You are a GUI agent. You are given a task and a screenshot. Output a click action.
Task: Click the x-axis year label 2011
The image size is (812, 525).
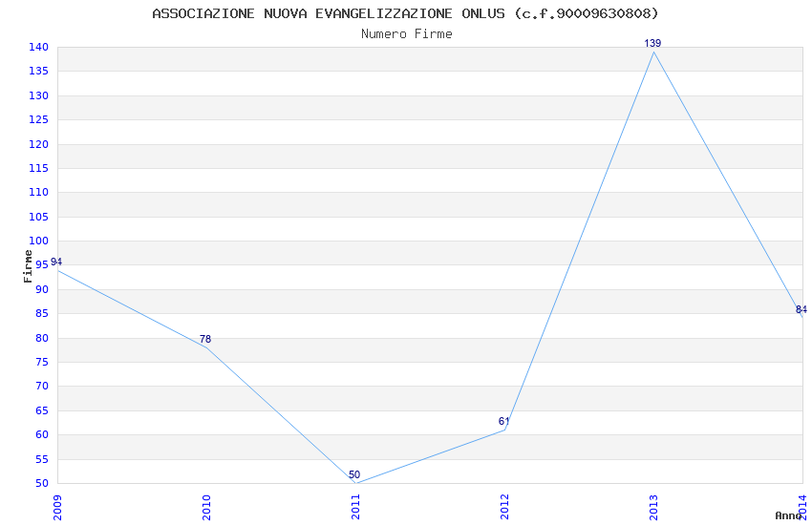click(x=355, y=507)
